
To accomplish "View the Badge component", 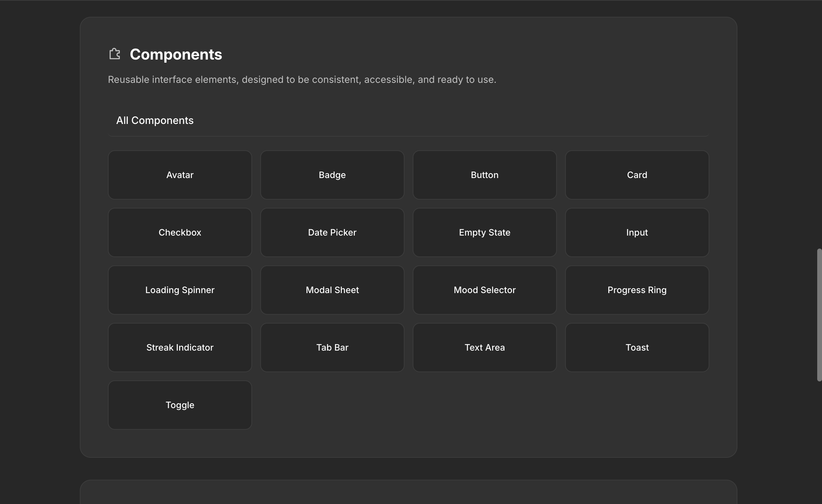I will point(332,175).
